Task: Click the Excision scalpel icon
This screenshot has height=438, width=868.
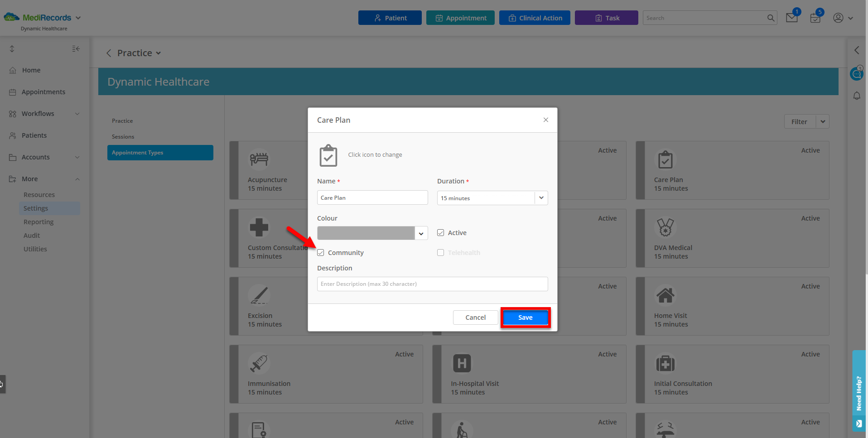Action: 259,295
